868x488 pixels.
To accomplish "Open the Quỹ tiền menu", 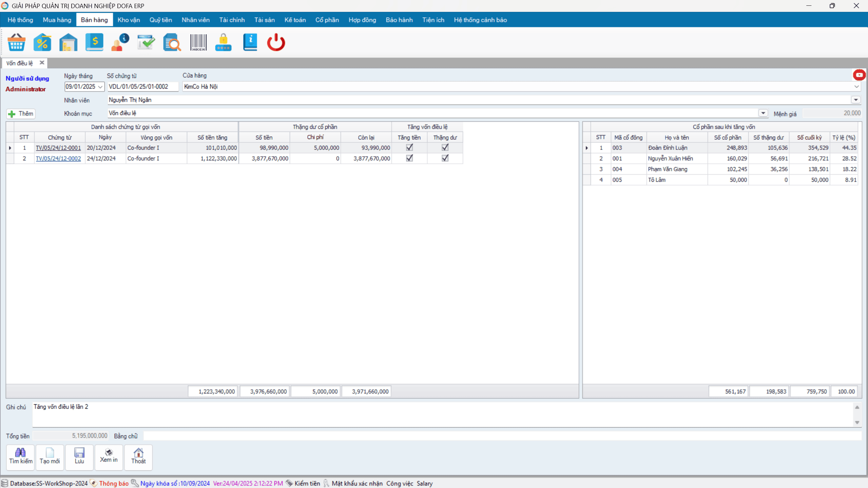I will point(161,20).
